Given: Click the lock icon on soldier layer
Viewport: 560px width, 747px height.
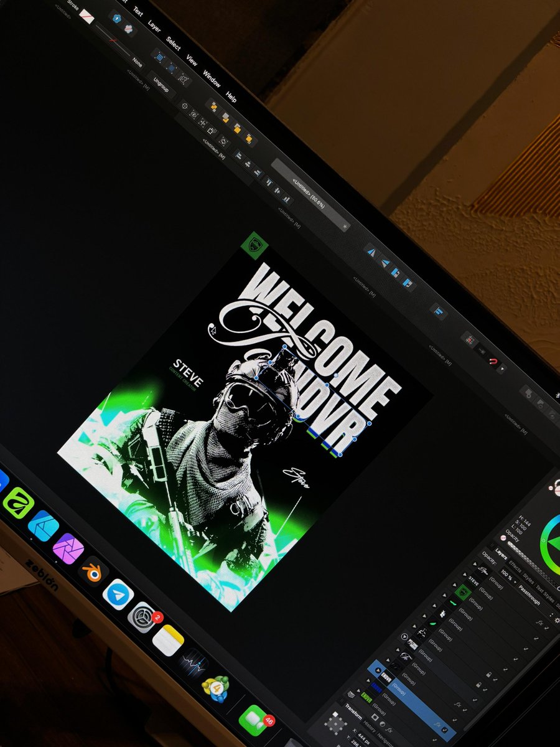Looking at the screenshot, I should click(478, 685).
